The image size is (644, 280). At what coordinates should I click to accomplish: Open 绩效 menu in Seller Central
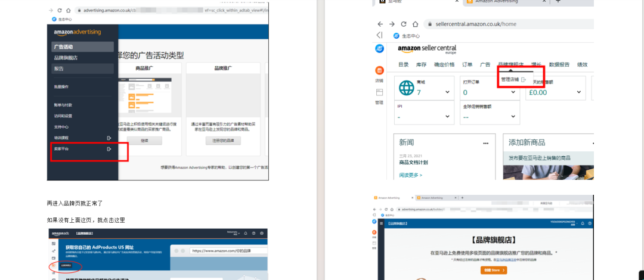[583, 64]
